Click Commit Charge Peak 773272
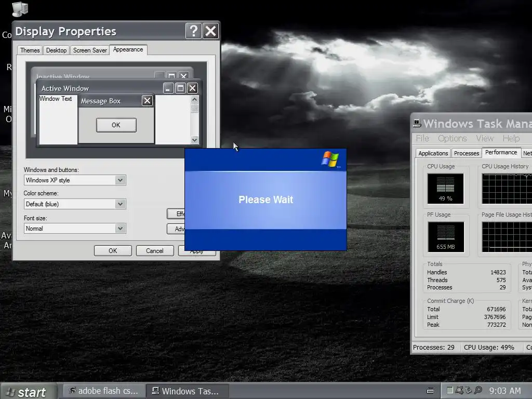Screen dimensions: 532x399 point(496,325)
